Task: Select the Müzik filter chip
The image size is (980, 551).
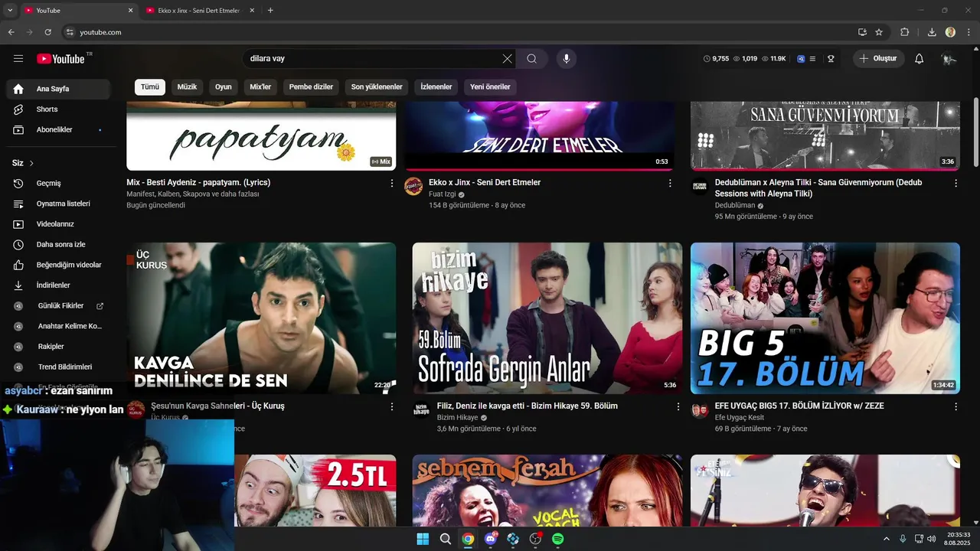Action: click(x=187, y=87)
